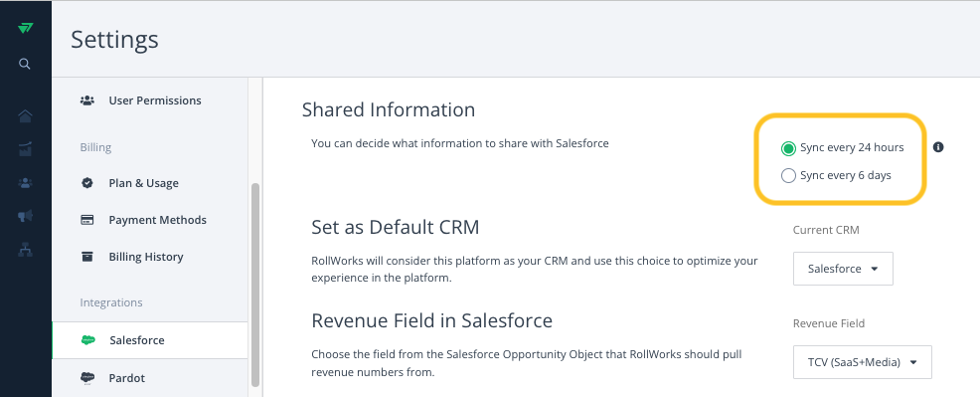Open search from the sidebar magnifier icon

point(25,64)
